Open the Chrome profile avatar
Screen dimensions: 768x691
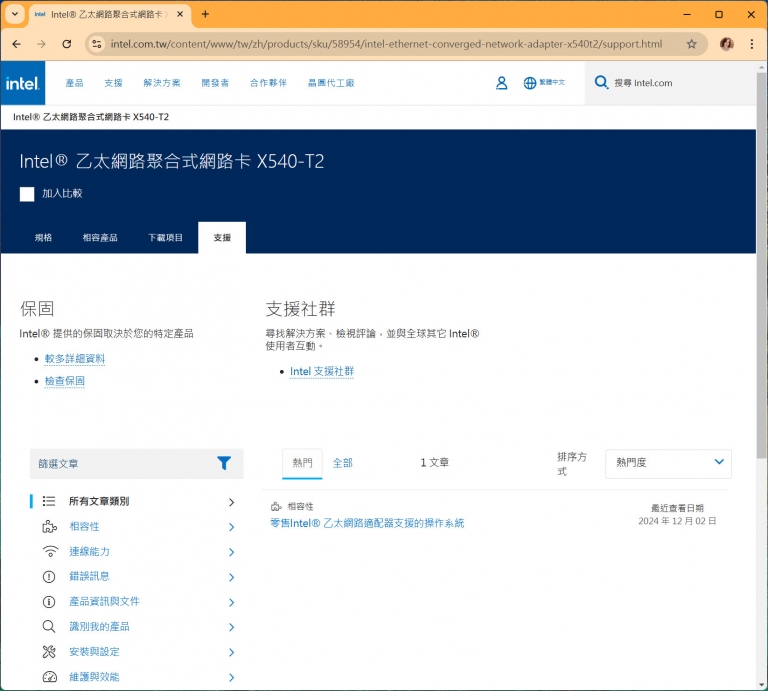coord(726,44)
